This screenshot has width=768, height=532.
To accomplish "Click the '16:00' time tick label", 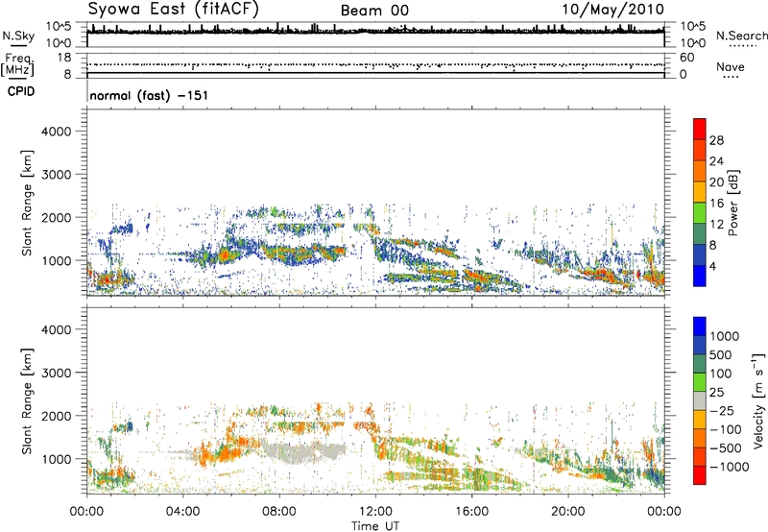I will [x=471, y=512].
